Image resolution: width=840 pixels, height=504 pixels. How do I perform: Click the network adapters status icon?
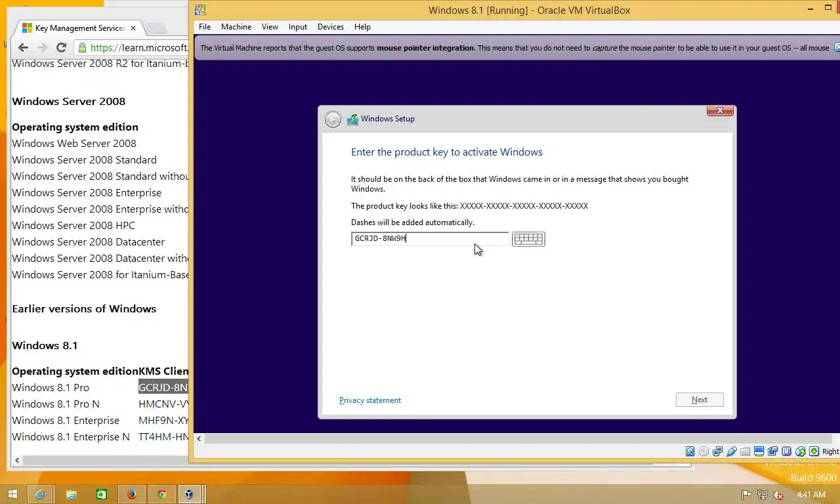[718, 451]
